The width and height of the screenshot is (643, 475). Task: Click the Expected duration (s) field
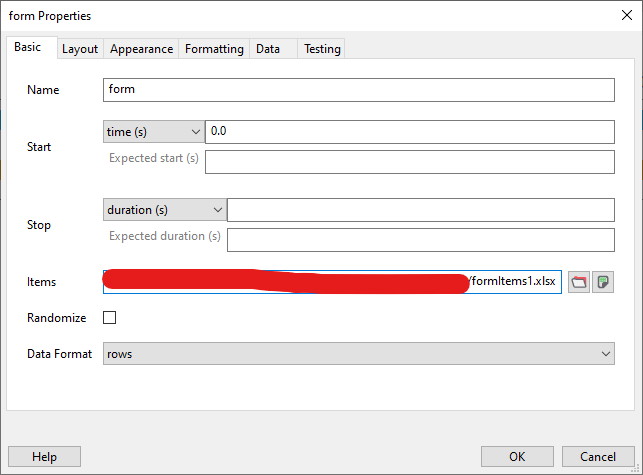[420, 240]
